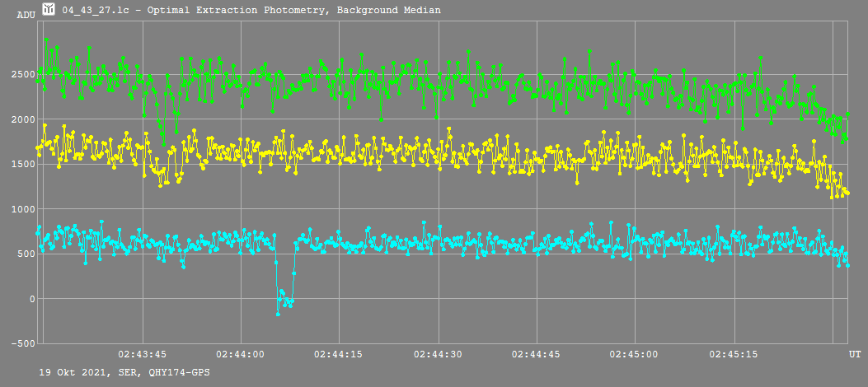Click the 0 tick label on the ADU axis
868x387 pixels.
(31, 298)
